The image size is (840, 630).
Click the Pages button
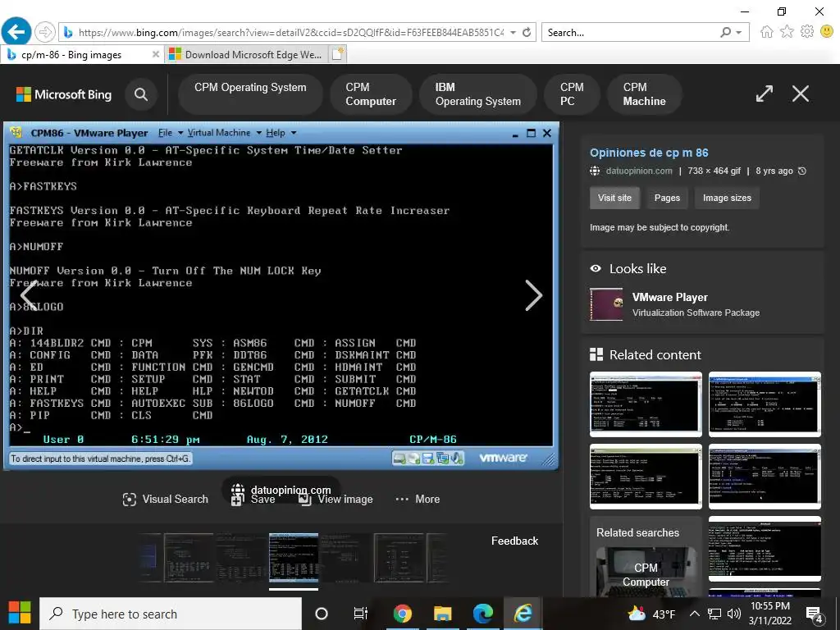(x=667, y=198)
